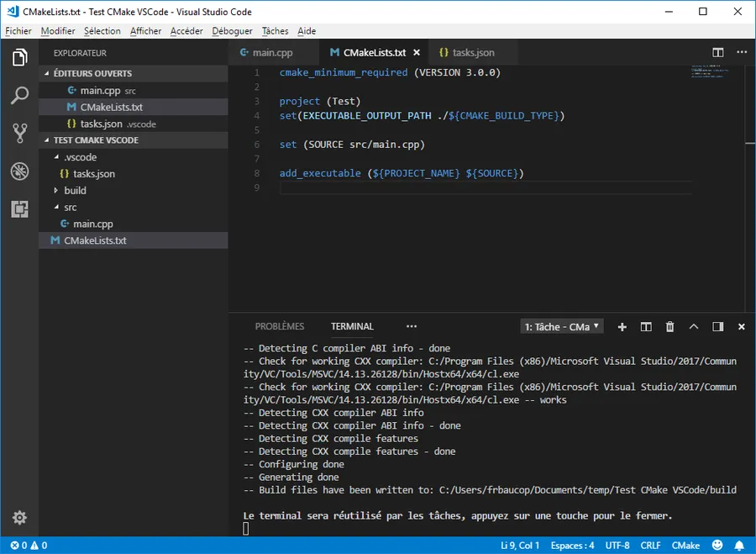Split the editor with the top-right icon
Screen dimensions: 756x554
click(x=718, y=52)
